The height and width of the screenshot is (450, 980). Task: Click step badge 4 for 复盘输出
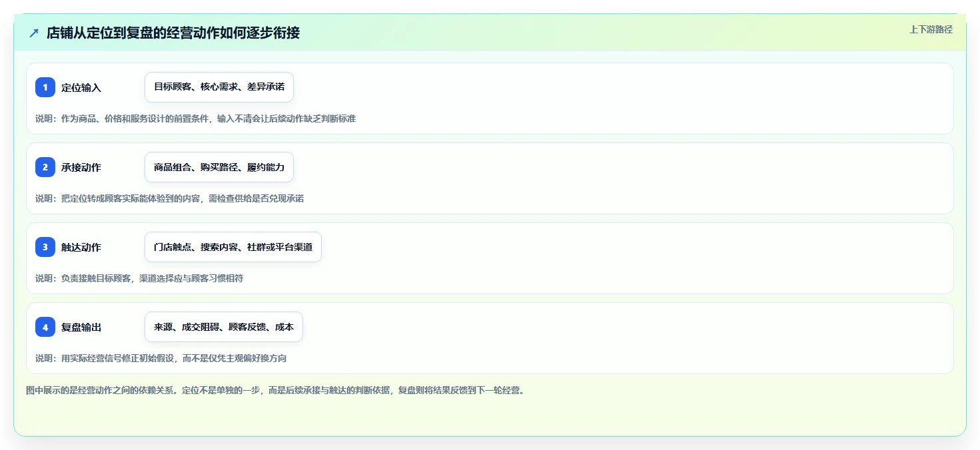click(x=45, y=327)
